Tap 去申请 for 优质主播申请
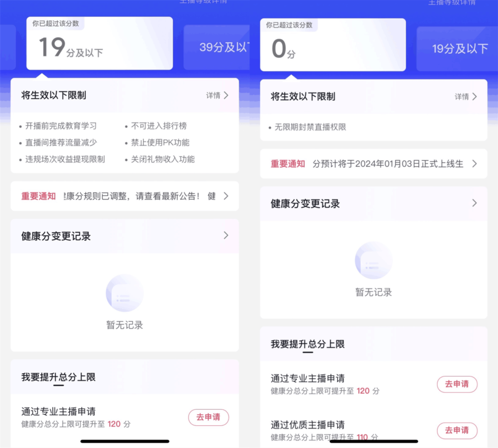Viewport: 498px width, 448px height. click(x=457, y=430)
